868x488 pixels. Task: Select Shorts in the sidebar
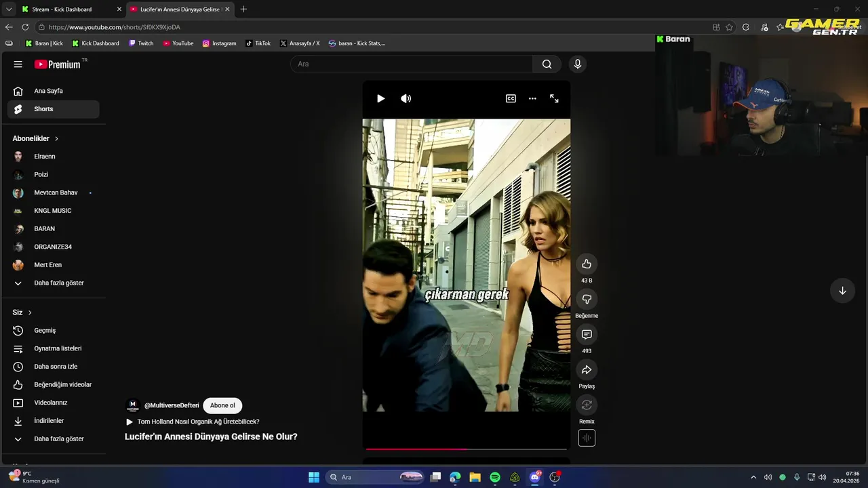54,109
